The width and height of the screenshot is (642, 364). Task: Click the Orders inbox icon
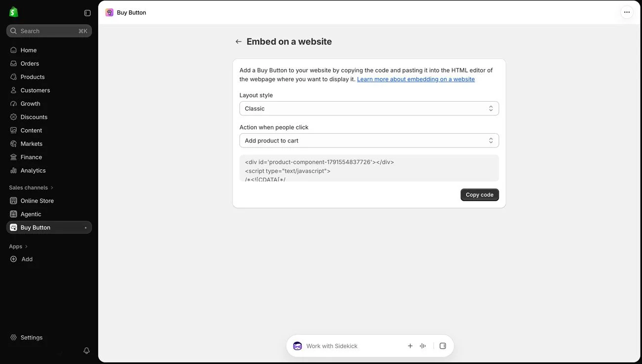click(x=13, y=64)
